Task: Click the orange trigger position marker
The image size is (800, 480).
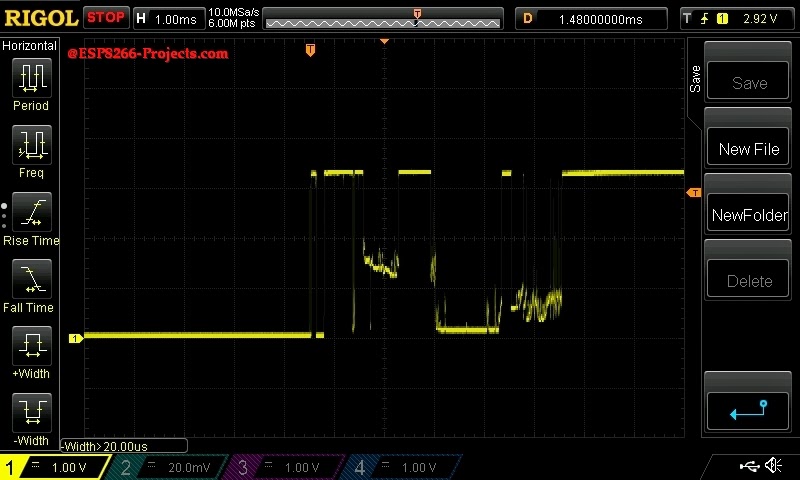Action: click(x=310, y=50)
